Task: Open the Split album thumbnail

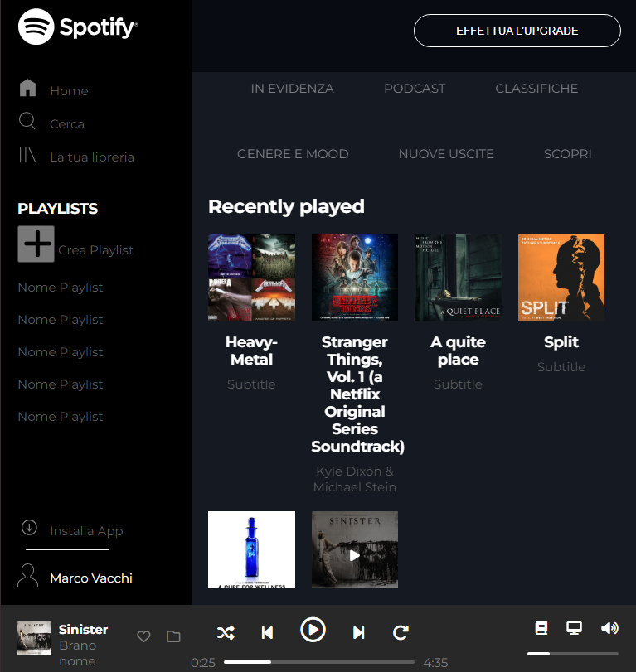Action: [x=561, y=278]
